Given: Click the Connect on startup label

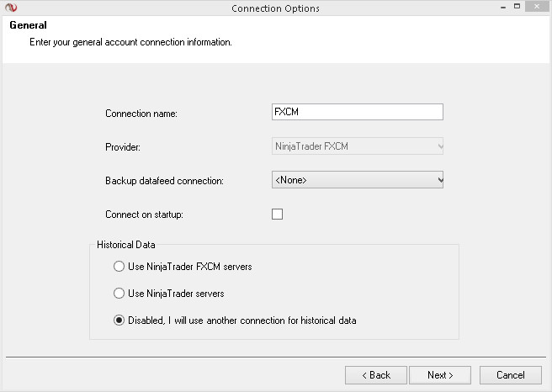Looking at the screenshot, I should 144,215.
